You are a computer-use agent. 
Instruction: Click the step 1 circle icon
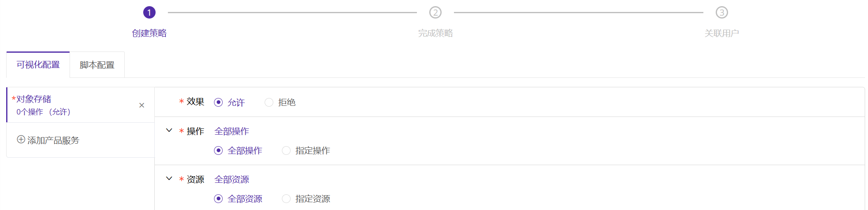pyautogui.click(x=149, y=13)
